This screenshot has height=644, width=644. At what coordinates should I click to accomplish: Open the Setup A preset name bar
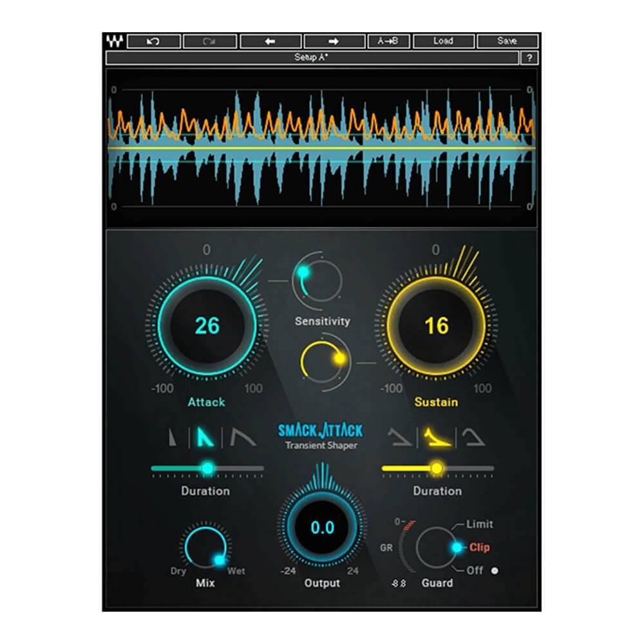(x=312, y=57)
